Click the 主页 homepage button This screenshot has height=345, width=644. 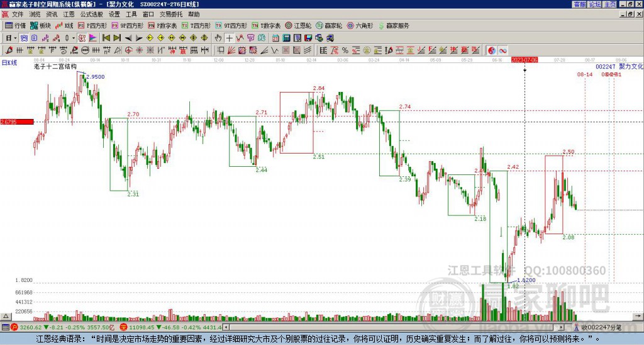pos(609,4)
